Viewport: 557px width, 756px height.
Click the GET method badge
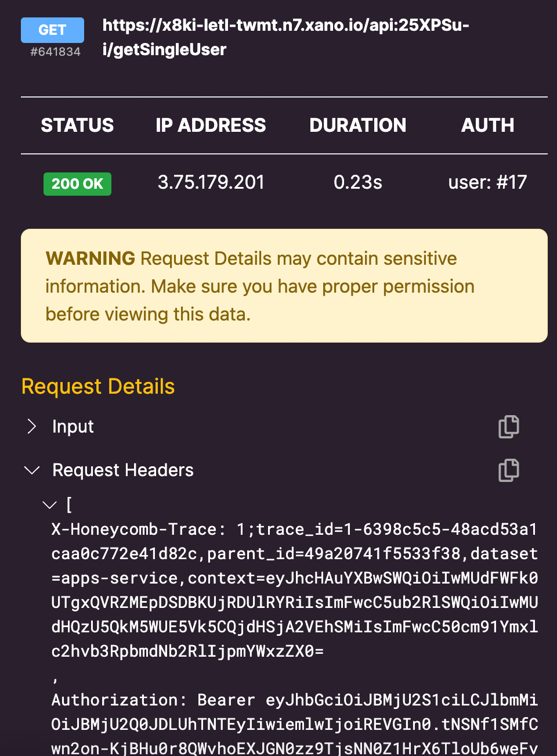52,30
